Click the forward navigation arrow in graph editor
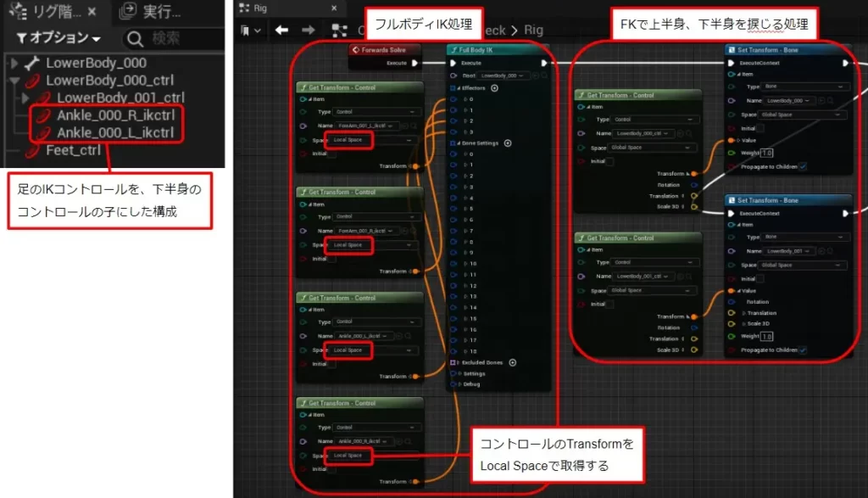Image resolution: width=868 pixels, height=498 pixels. point(308,29)
